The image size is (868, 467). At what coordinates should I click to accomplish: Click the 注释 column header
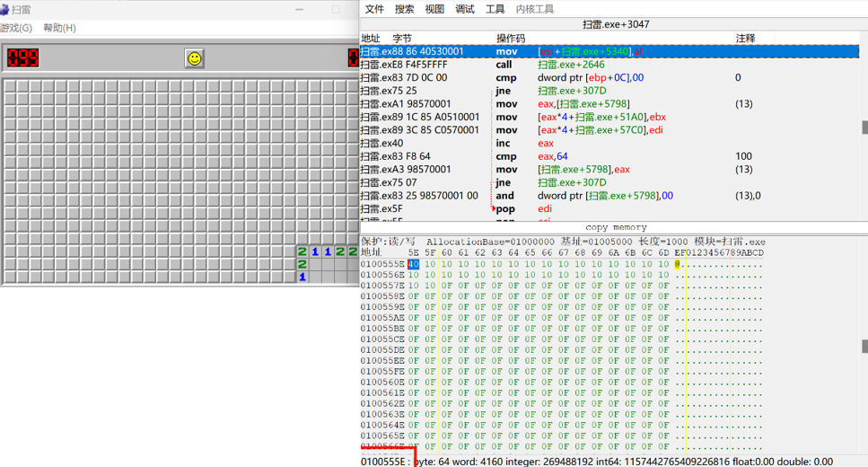pos(745,39)
